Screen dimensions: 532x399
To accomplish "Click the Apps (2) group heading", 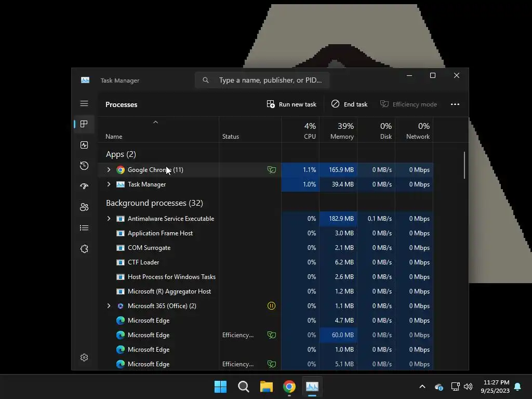I will tap(121, 154).
